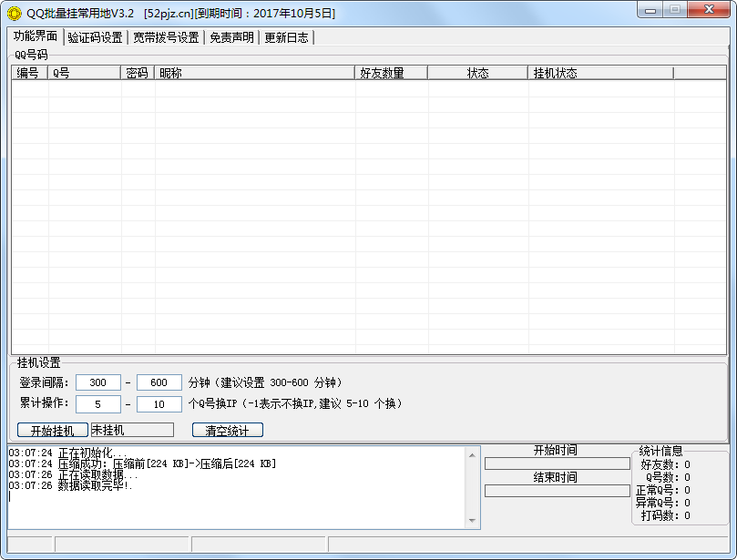Screen dimensions: 737x560
Task: Click the 挂机状态 column header
Action: 600,73
